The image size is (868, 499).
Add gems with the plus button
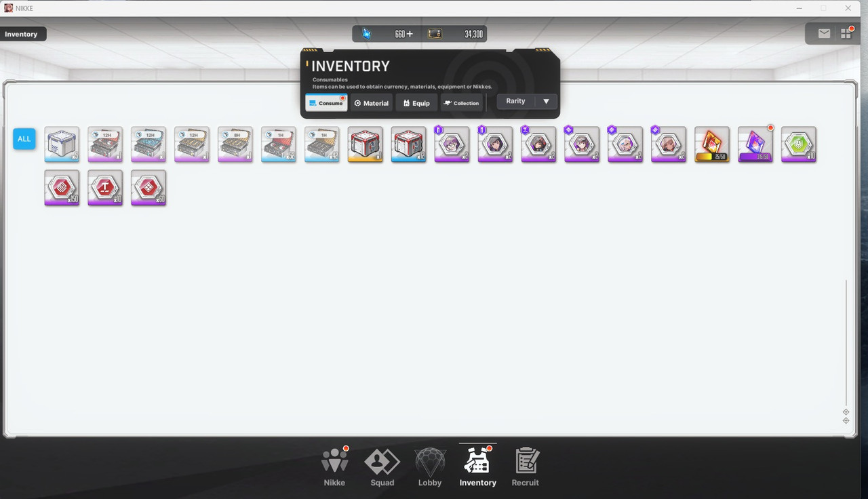pos(409,34)
